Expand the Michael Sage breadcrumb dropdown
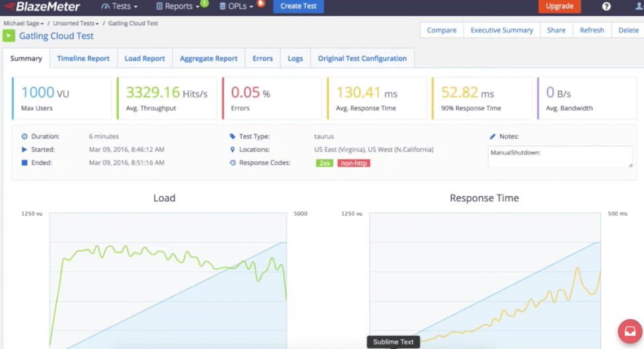644x349 pixels. point(23,23)
